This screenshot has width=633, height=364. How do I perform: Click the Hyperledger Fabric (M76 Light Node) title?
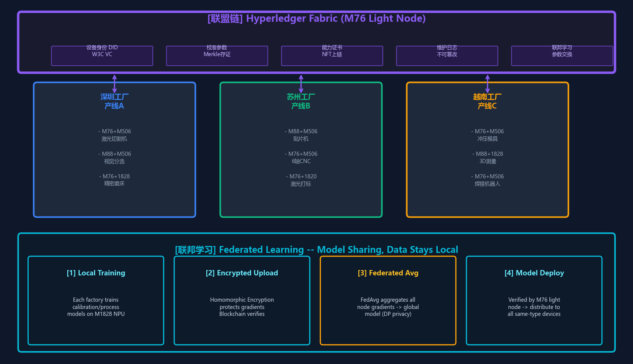coord(317,18)
